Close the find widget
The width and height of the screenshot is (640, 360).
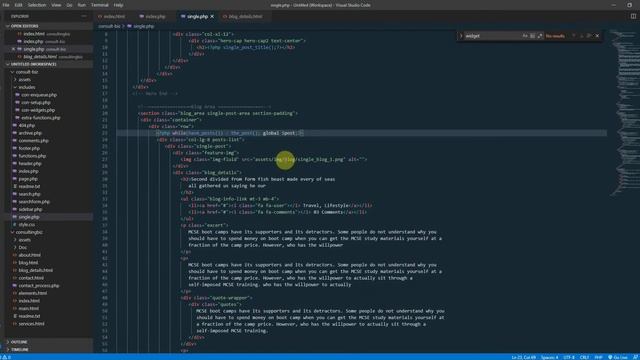pos(597,36)
